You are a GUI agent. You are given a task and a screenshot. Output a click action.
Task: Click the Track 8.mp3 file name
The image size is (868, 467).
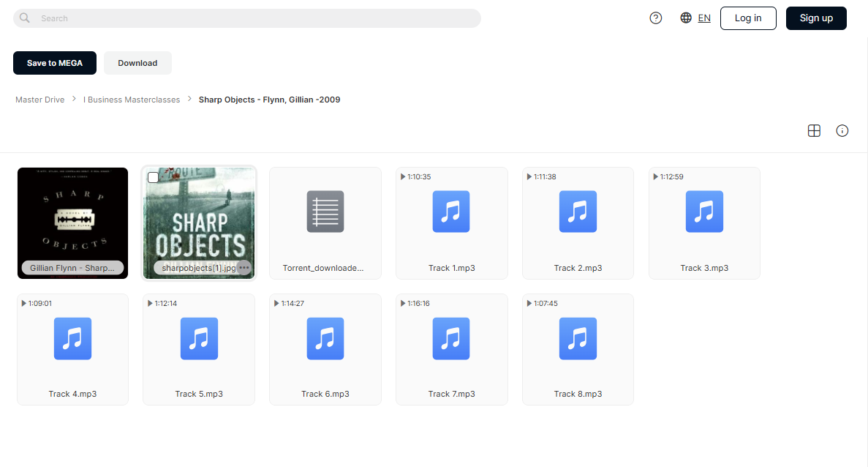[x=578, y=394]
